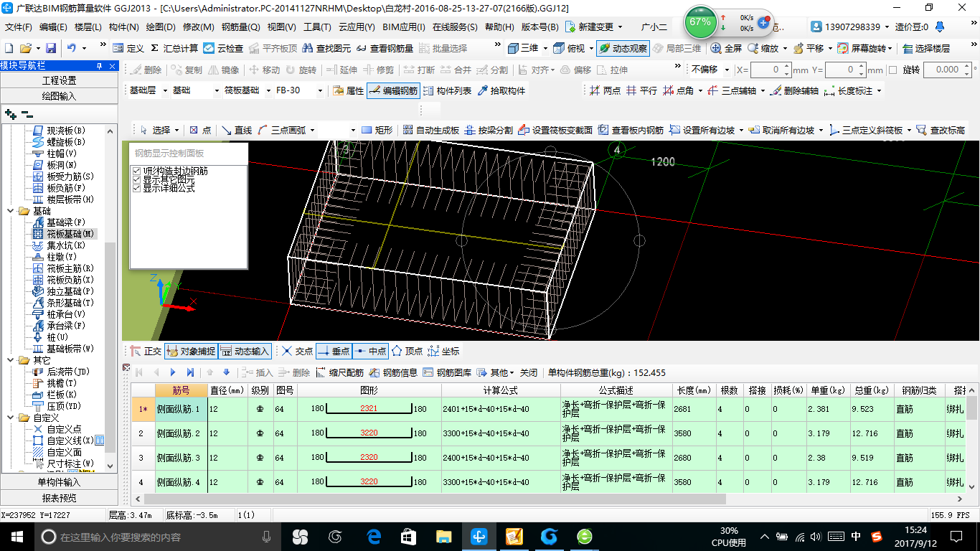
Task: Open the BIM应用(I) menu
Action: [404, 27]
